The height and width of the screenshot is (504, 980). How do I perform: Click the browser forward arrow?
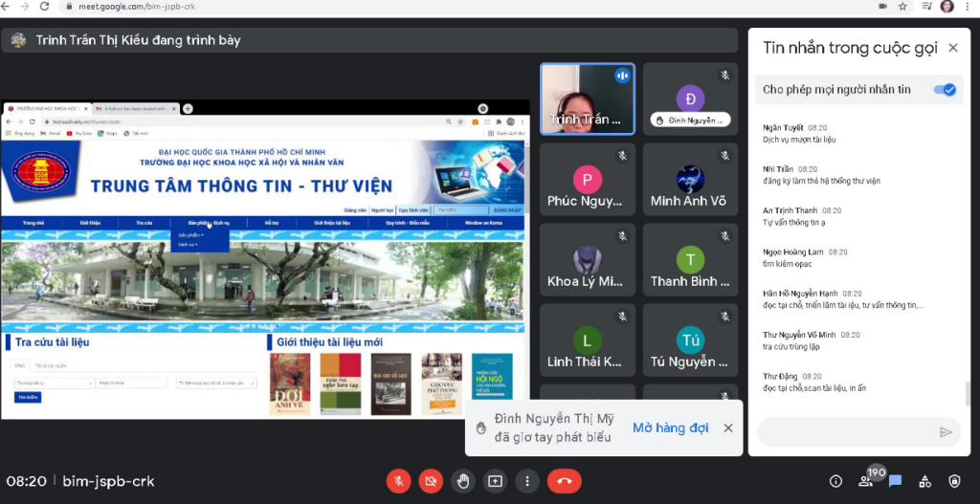[24, 7]
